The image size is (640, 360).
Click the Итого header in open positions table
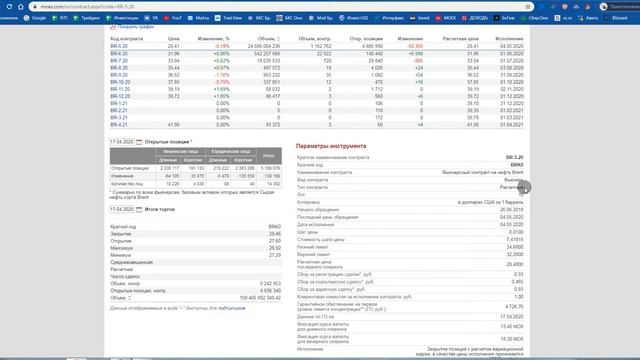click(269, 156)
